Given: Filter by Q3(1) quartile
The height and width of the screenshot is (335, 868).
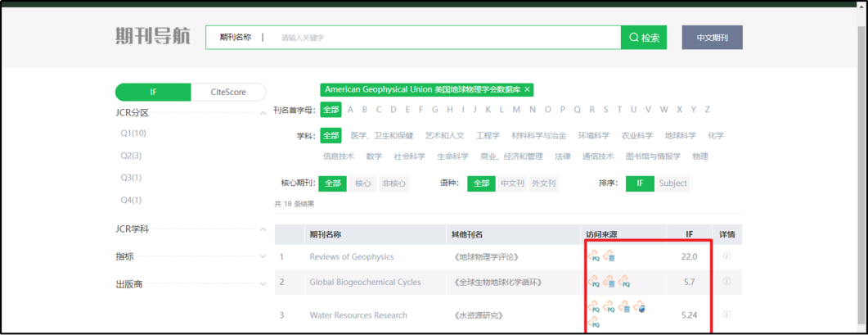Looking at the screenshot, I should coord(131,178).
